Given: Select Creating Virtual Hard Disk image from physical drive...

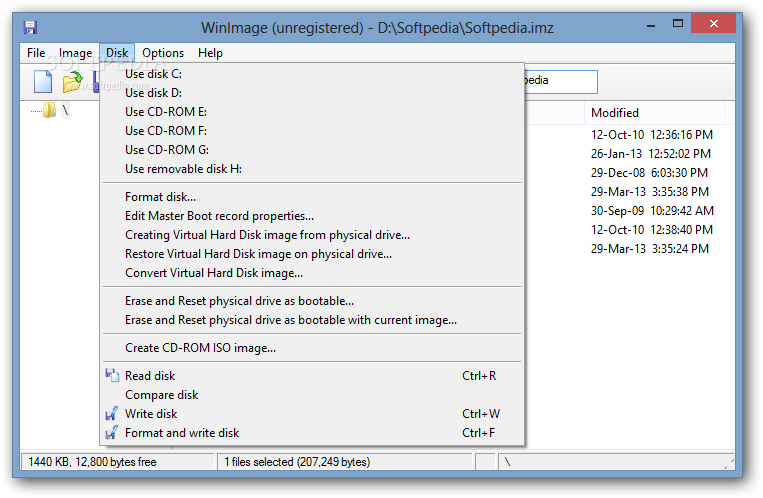Looking at the screenshot, I should coord(312,235).
